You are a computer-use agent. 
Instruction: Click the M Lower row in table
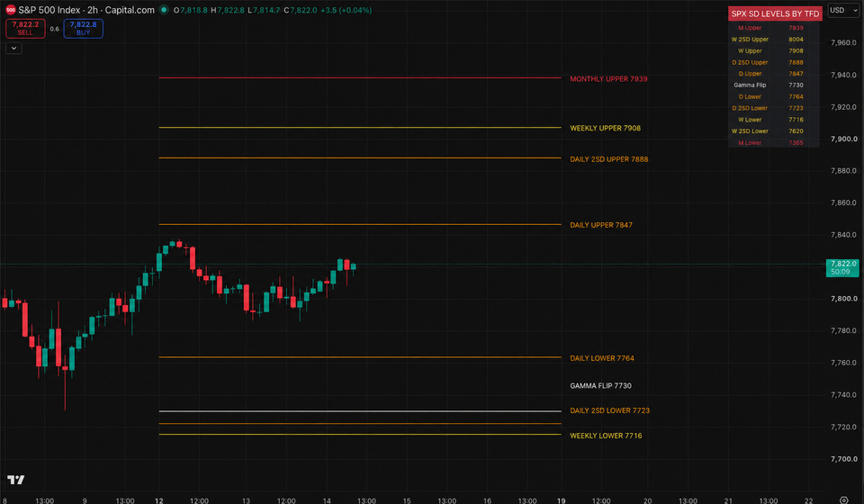[774, 143]
